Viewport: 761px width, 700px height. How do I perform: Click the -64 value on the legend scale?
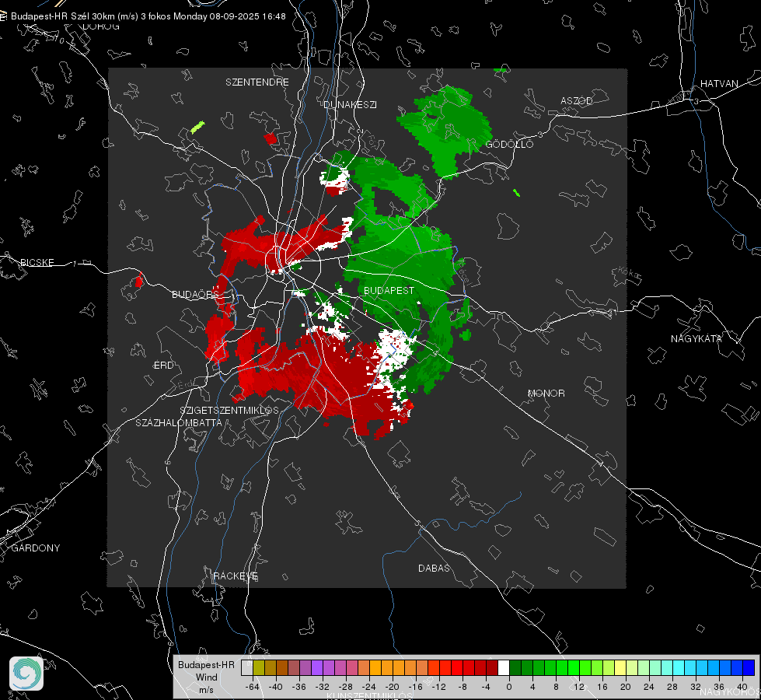pyautogui.click(x=253, y=687)
